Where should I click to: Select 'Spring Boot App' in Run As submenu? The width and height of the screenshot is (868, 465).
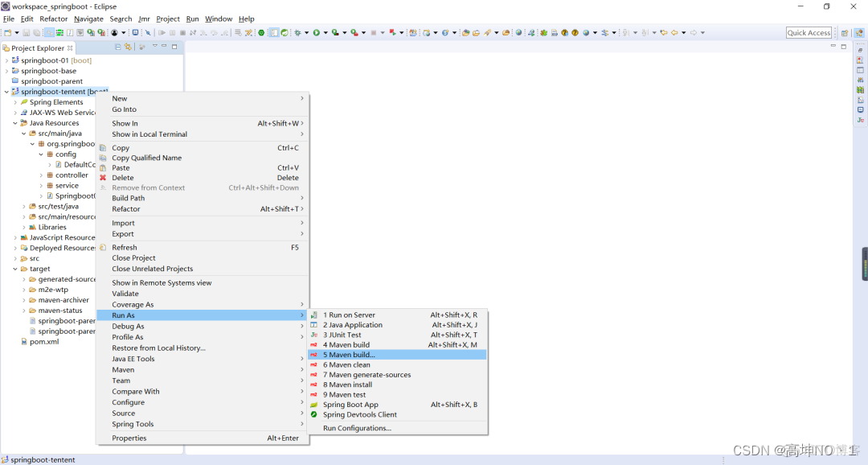[398, 405]
